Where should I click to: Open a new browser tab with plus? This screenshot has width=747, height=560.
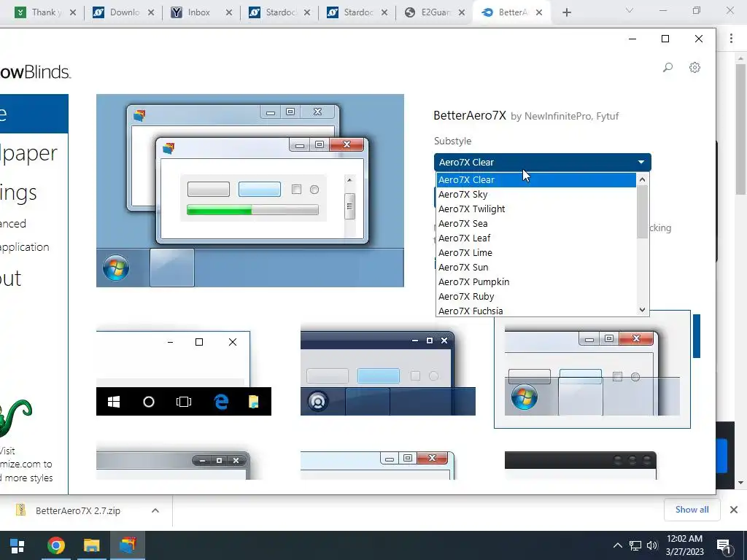(x=566, y=13)
